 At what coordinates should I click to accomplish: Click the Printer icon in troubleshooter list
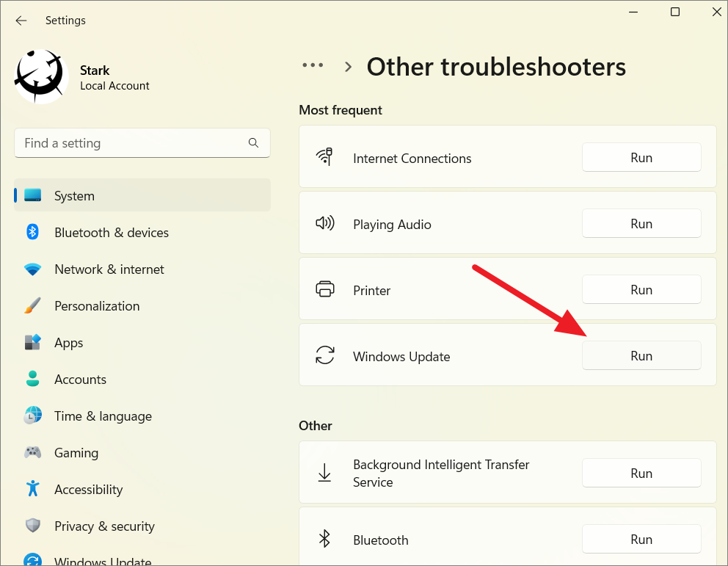[x=324, y=289]
